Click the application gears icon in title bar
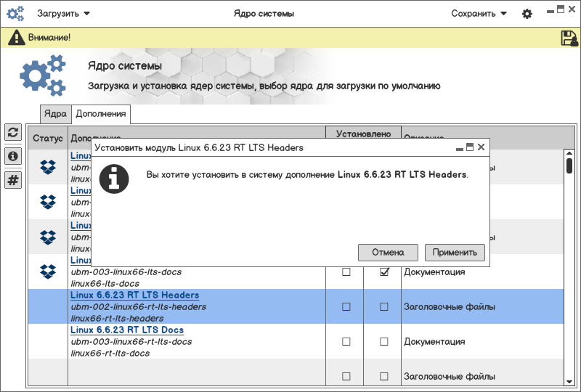Image resolution: width=581 pixels, height=392 pixels. pos(15,13)
